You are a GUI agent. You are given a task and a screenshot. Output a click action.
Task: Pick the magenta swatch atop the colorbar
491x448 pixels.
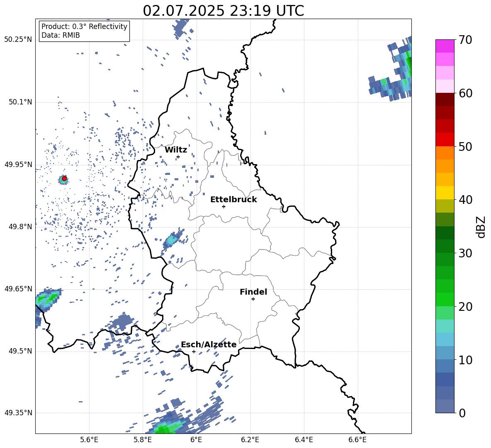click(445, 46)
